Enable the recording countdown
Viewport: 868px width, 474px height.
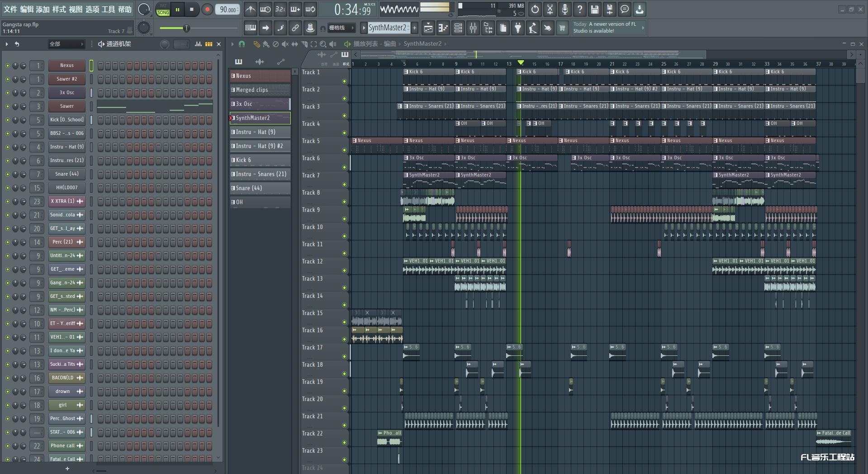pyautogui.click(x=280, y=9)
